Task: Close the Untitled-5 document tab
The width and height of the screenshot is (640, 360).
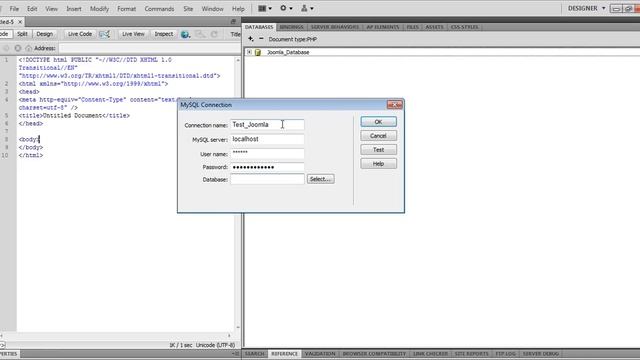Action: click(20, 22)
